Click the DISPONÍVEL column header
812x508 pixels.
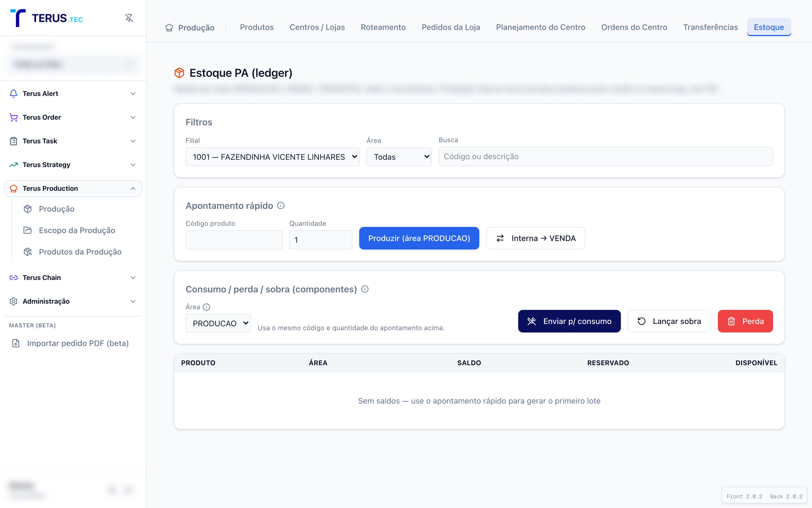(x=756, y=363)
